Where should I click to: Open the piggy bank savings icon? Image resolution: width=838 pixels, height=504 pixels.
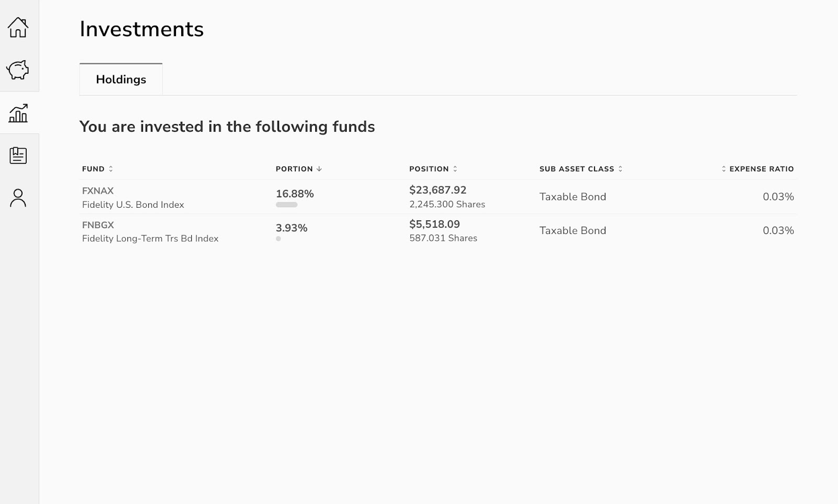[18, 70]
